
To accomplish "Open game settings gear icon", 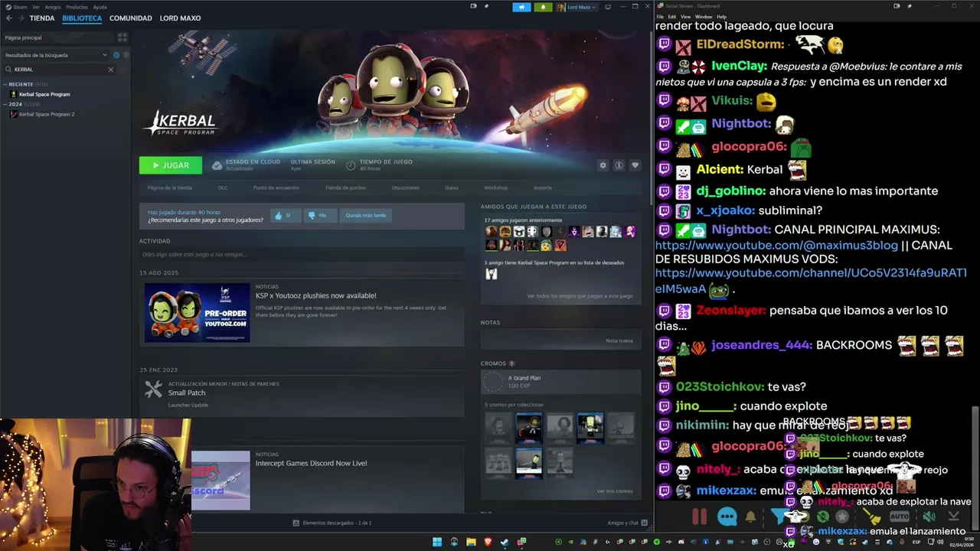I will pos(603,165).
